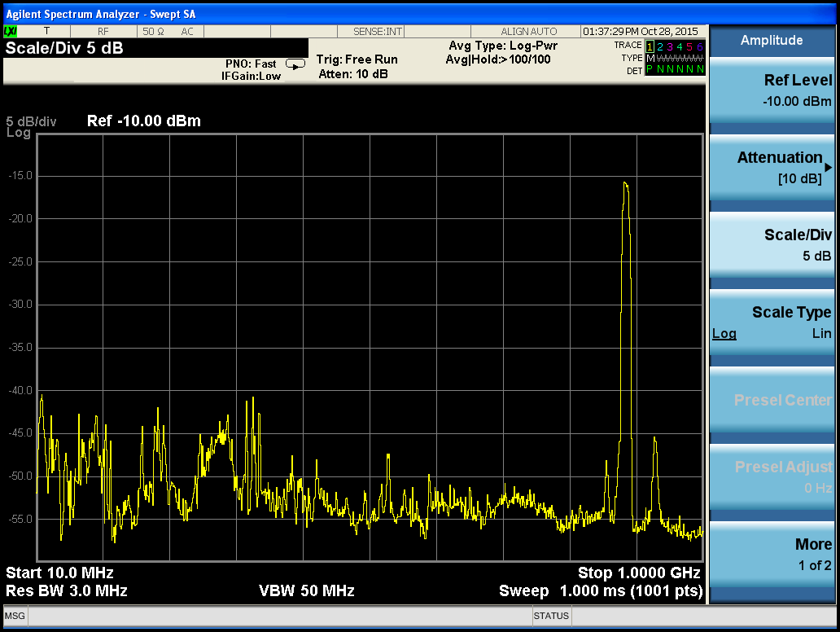Select trace 1 number indicator
Viewport: 840px width, 632px height.
coord(650,46)
